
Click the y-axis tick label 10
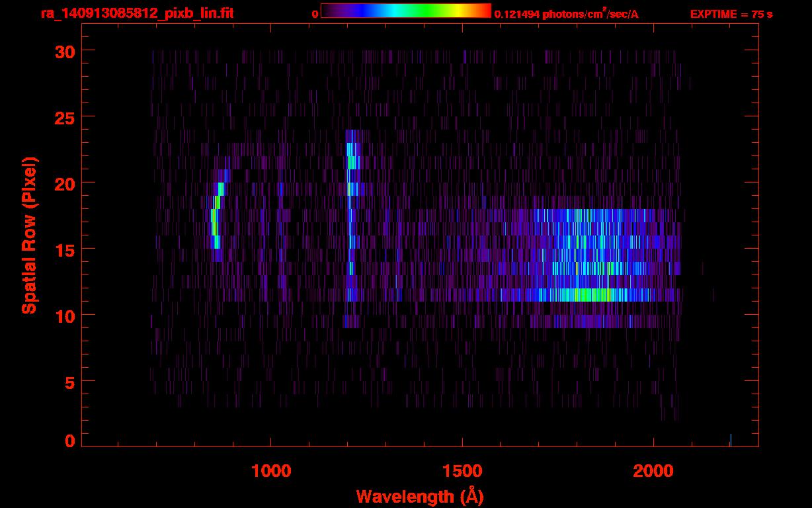coord(64,316)
